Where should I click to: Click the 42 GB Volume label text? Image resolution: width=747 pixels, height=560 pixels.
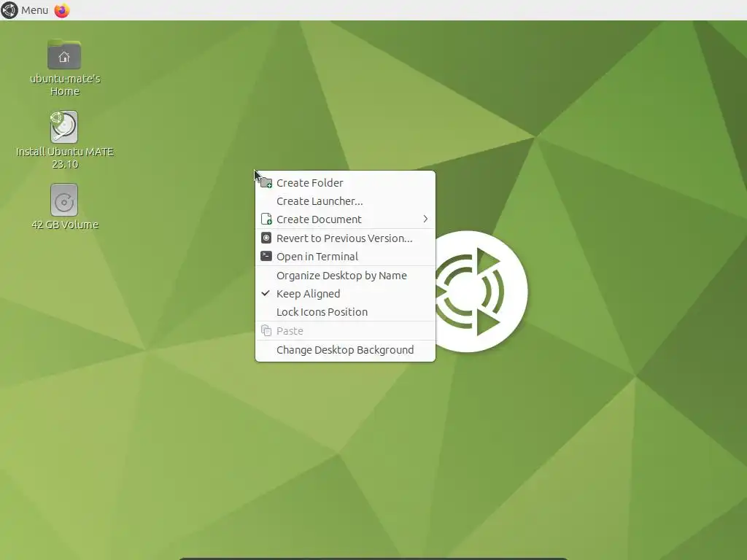coord(65,225)
